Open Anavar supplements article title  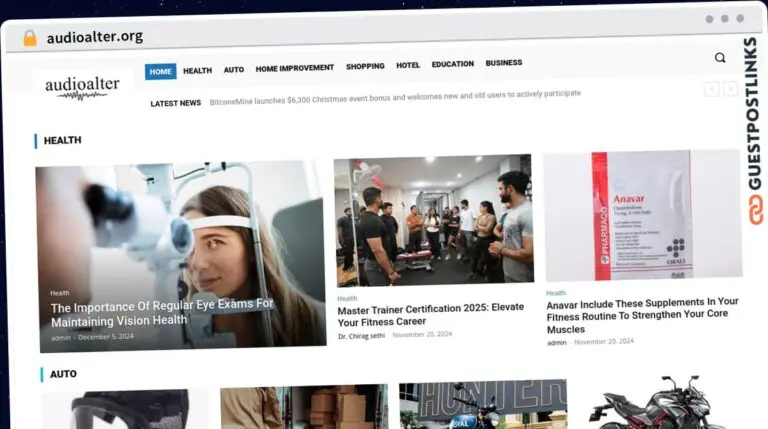point(642,315)
